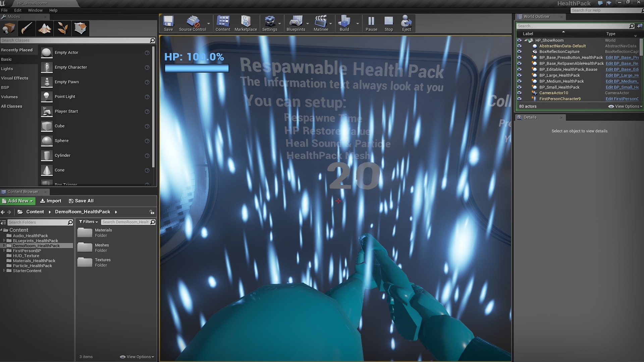The height and width of the screenshot is (362, 644).
Task: Pause the running game session
Action: 371,23
